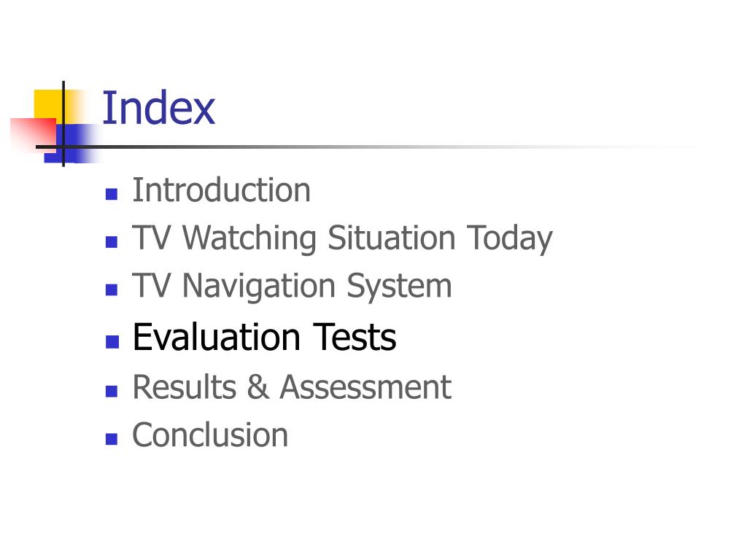Click the word Today in second entry
Screen dimensions: 747x560
click(509, 238)
